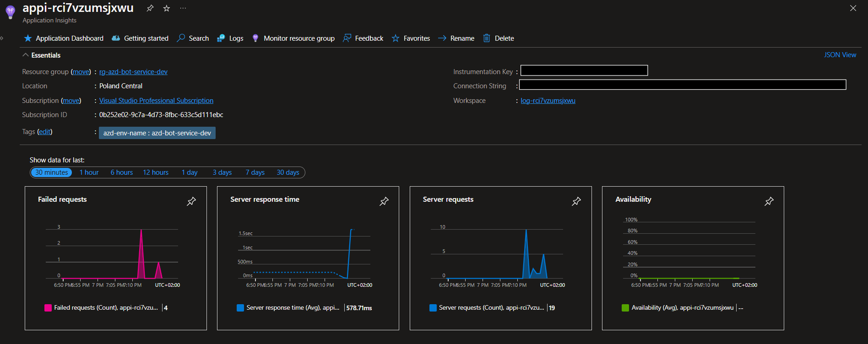The width and height of the screenshot is (868, 344).
Task: Select the 7 days time range
Action: [x=255, y=172]
